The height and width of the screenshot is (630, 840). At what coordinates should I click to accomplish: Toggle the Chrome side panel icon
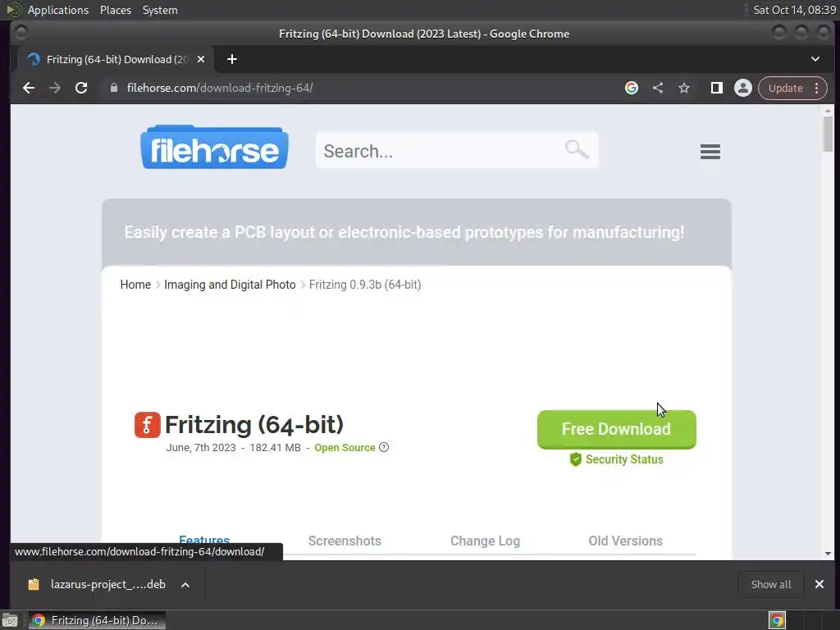coord(717,89)
